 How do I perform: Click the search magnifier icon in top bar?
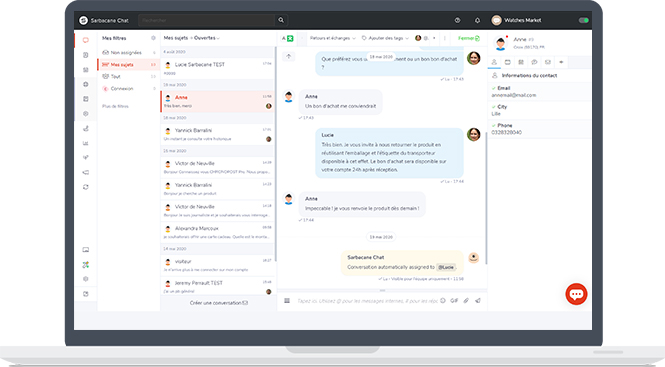pos(281,20)
